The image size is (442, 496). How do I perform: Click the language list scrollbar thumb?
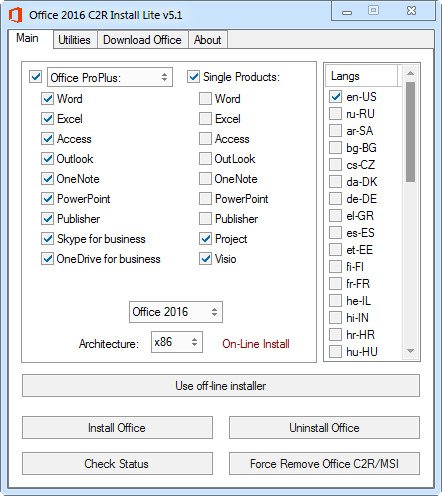click(x=411, y=132)
